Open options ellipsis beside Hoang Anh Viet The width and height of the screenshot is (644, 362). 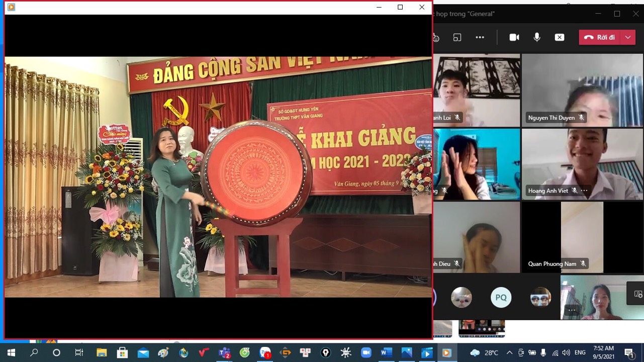pos(584,191)
